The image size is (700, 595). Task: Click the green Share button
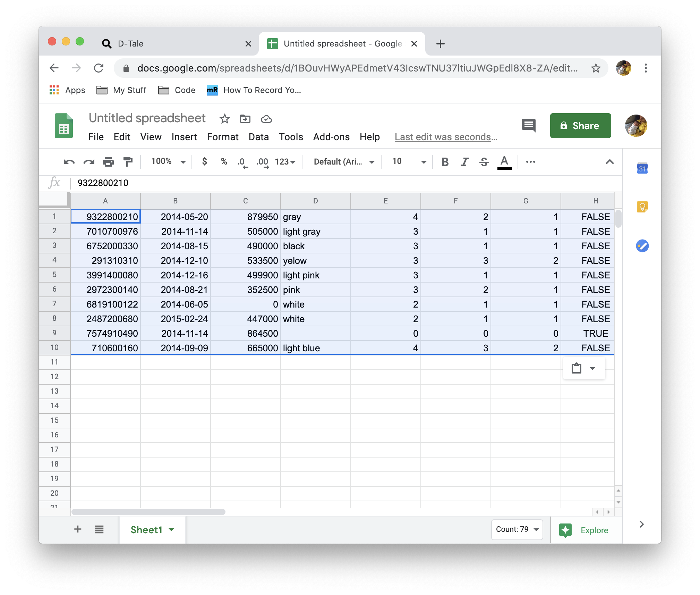coord(580,126)
